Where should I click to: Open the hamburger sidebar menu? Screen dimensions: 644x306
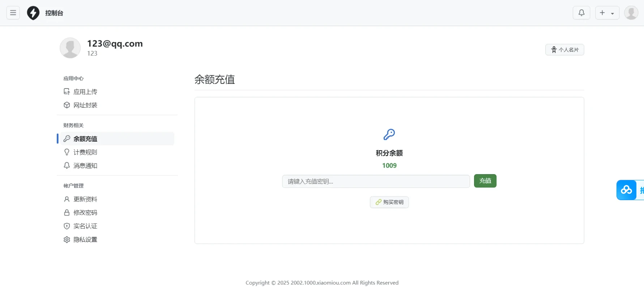[x=13, y=13]
